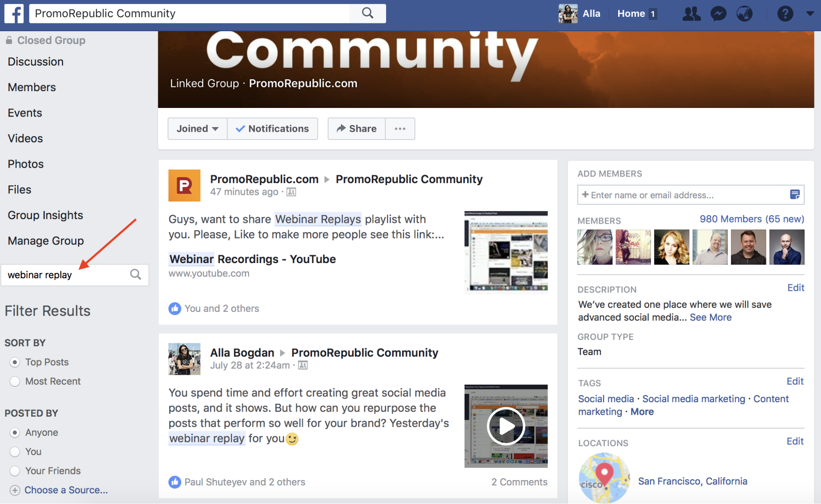Open the friend requests icon
Image resolution: width=821 pixels, height=504 pixels.
coord(691,14)
